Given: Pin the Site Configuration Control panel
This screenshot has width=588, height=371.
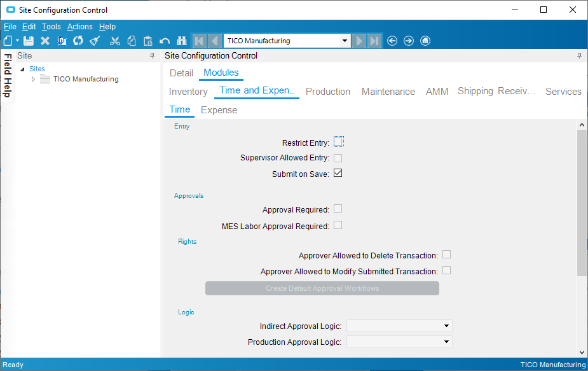Looking at the screenshot, I should [x=579, y=55].
